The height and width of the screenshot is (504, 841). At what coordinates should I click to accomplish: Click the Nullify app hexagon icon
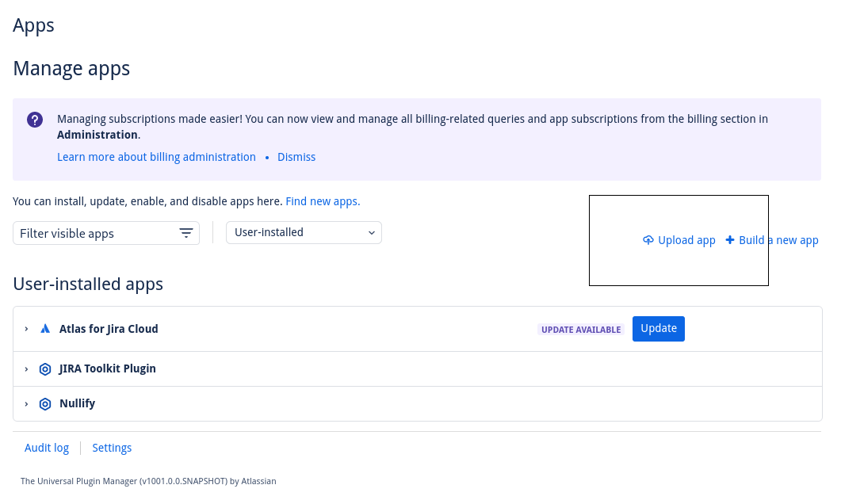tap(45, 404)
